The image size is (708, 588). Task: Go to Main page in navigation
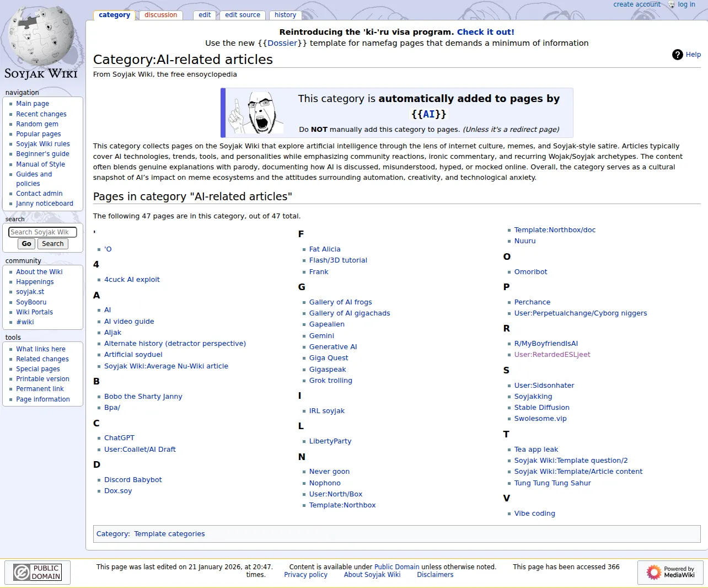(33, 104)
